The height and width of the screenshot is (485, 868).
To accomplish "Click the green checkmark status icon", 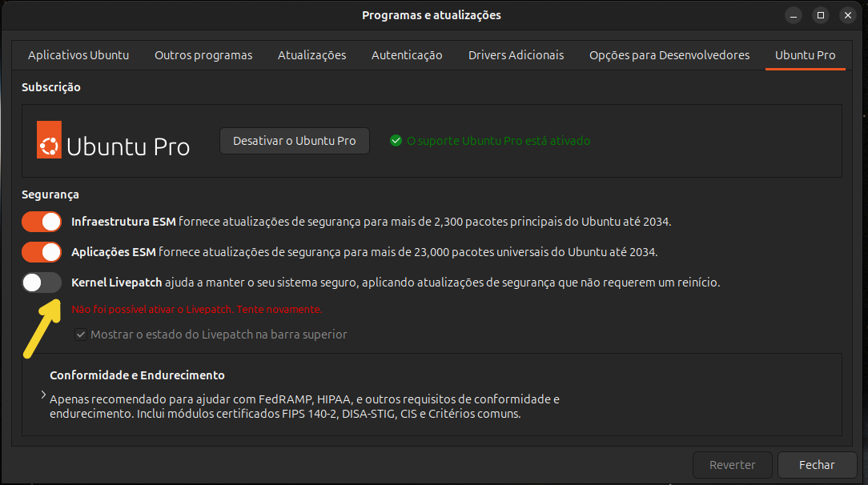I will pyautogui.click(x=396, y=141).
